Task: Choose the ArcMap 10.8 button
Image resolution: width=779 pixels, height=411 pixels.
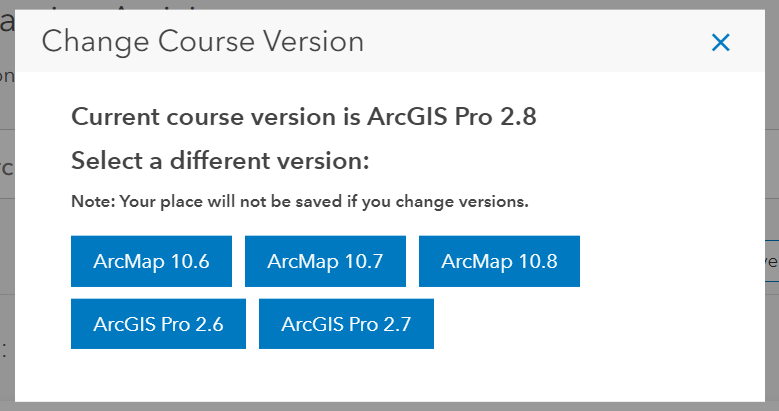Action: (x=499, y=262)
